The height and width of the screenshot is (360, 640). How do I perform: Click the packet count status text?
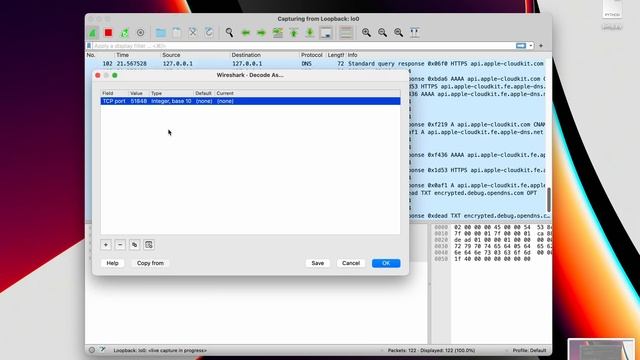coord(431,350)
